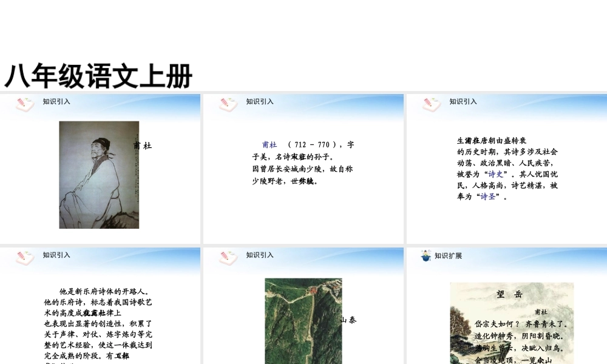Image resolution: width=607 pixels, height=364 pixels.
Task: Click the line starting 完全成熟的阶段
Action: (x=86, y=356)
